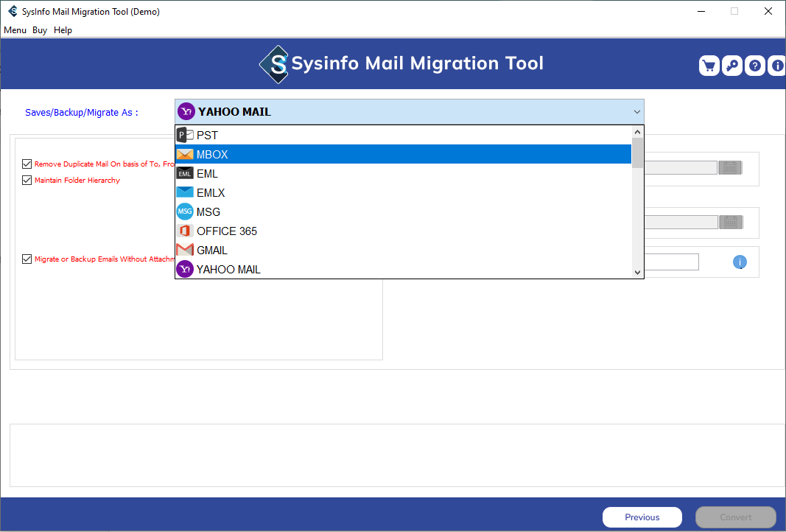Choose MSG from the dropdown list
Viewport: 786px width, 532px height.
[403, 211]
